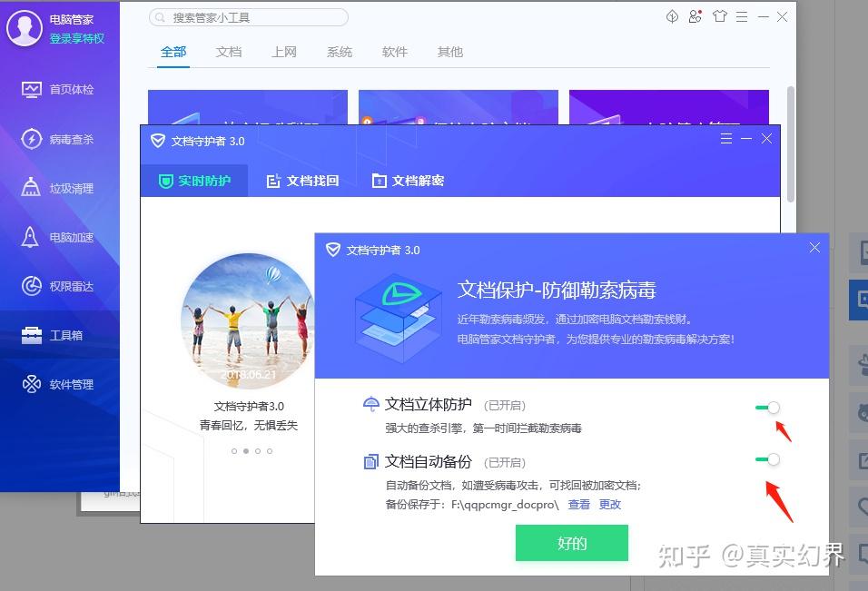Switch to the 全部 tab
This screenshot has width=868, height=591.
click(x=173, y=52)
